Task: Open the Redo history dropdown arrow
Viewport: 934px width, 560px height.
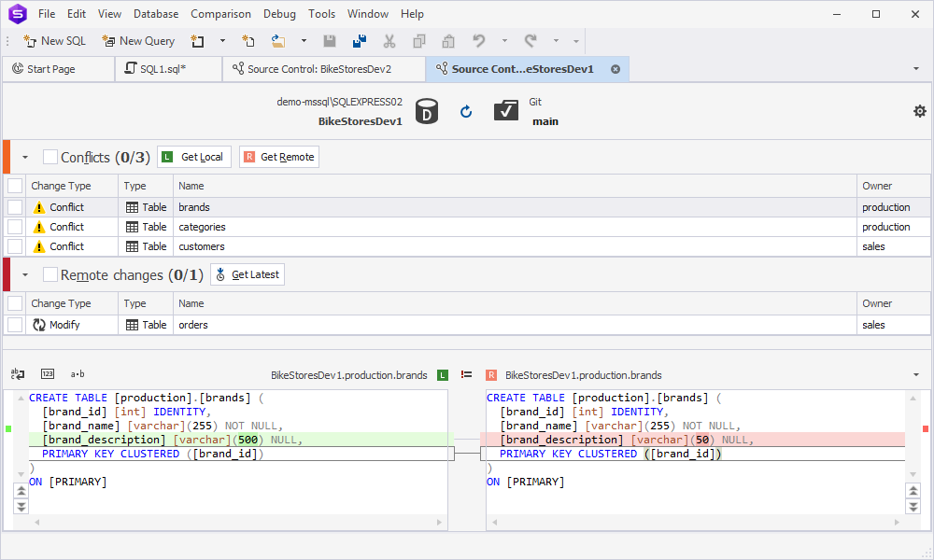Action: pyautogui.click(x=556, y=41)
